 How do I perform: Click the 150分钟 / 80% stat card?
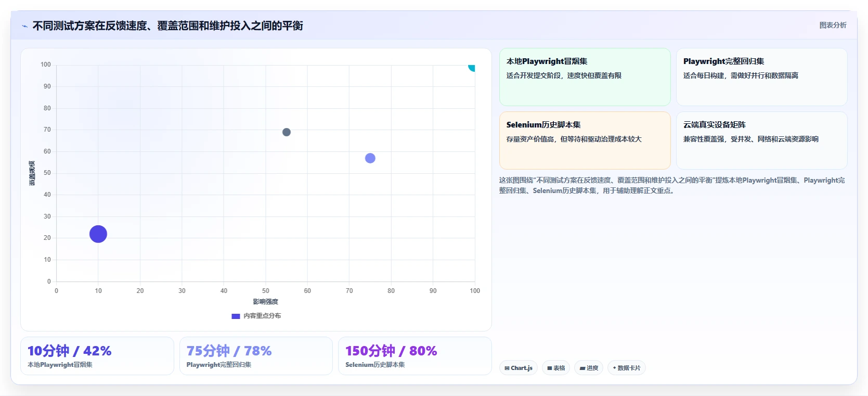415,356
